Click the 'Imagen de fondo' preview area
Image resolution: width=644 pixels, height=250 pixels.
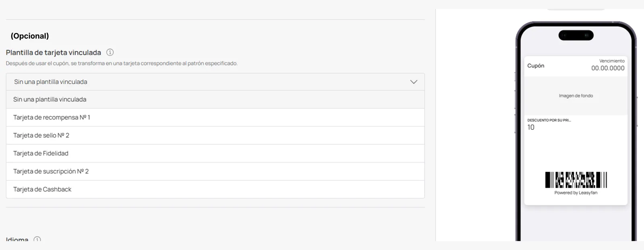click(576, 96)
